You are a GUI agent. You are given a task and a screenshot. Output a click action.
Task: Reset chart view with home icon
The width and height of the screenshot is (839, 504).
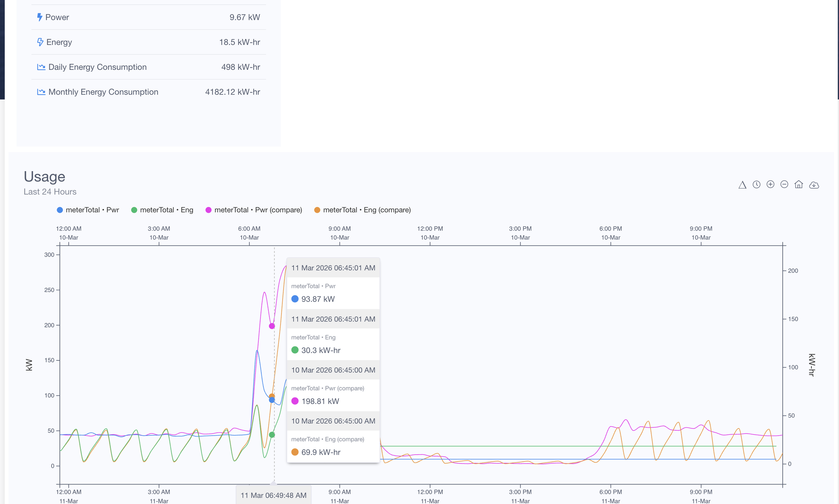tap(798, 185)
